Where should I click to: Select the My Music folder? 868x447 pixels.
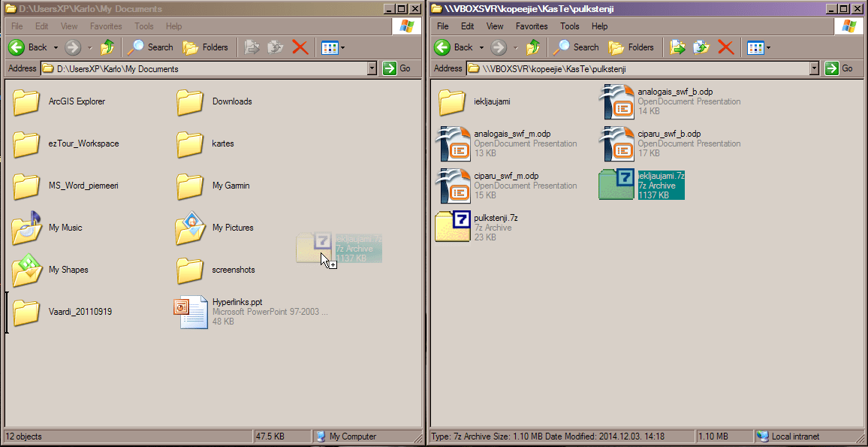(x=47, y=227)
